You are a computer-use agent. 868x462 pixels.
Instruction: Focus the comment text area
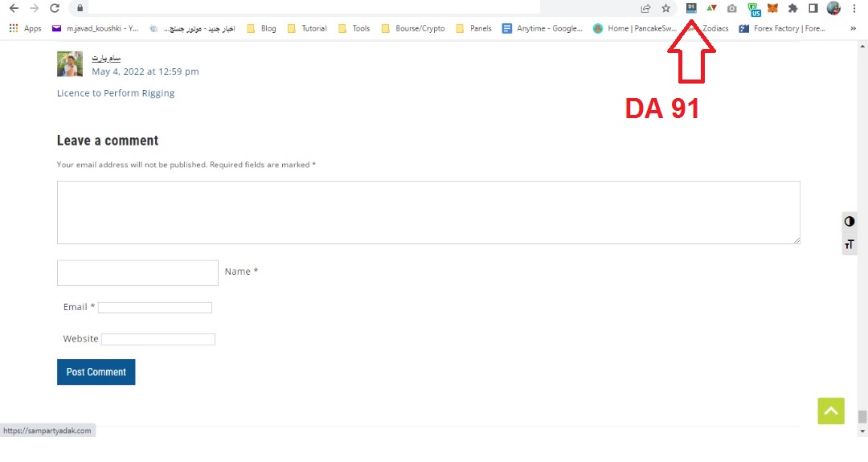point(428,212)
